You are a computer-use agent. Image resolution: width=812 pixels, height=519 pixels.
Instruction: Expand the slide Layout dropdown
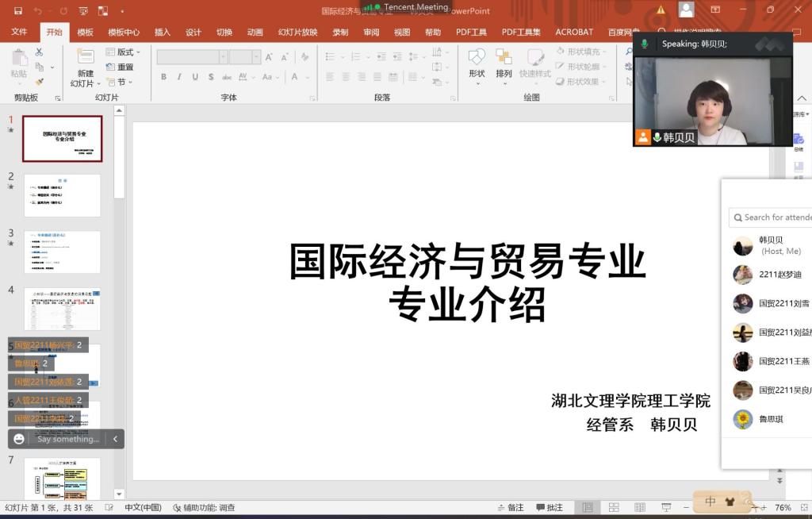coord(121,52)
